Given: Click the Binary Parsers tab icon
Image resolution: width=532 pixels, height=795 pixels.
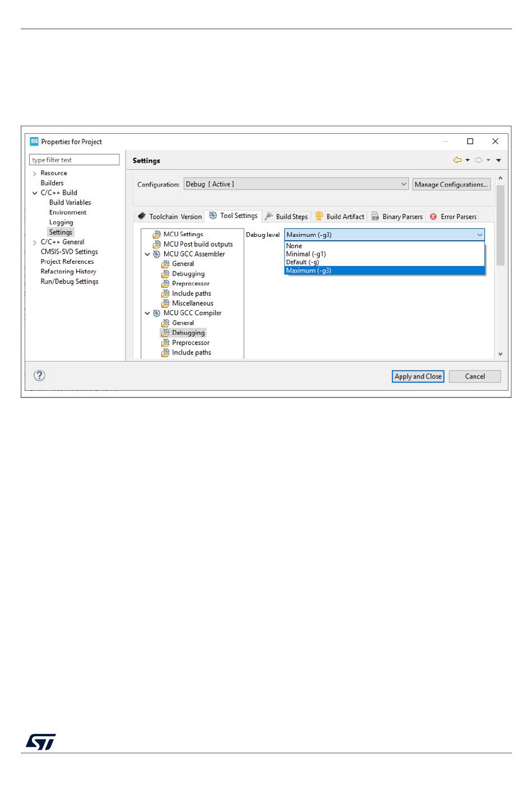Looking at the screenshot, I should [x=375, y=216].
